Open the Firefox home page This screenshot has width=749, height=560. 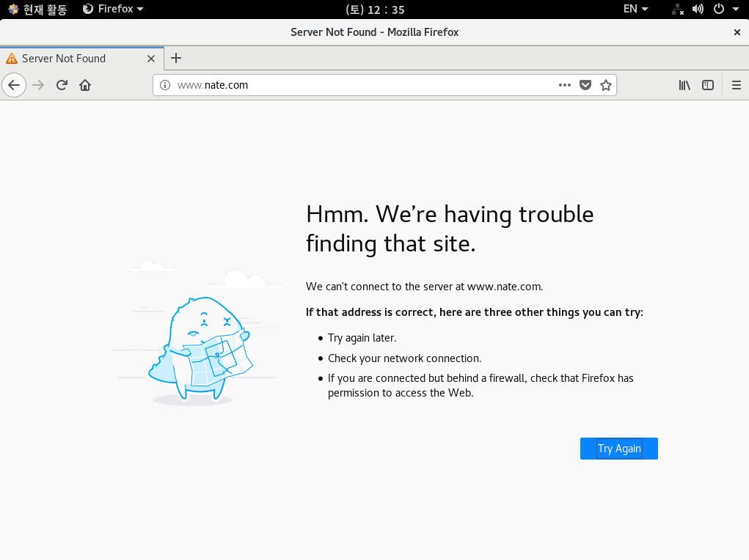(x=85, y=85)
